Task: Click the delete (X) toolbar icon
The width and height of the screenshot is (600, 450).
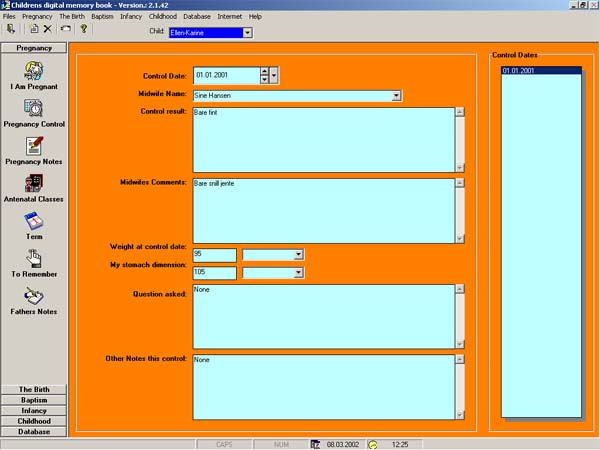Action: (47, 30)
